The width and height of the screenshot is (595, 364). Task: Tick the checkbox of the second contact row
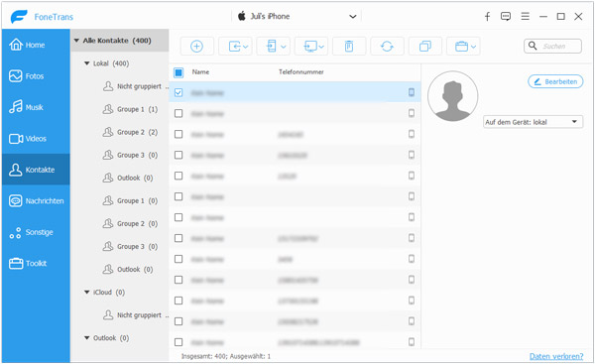[178, 113]
